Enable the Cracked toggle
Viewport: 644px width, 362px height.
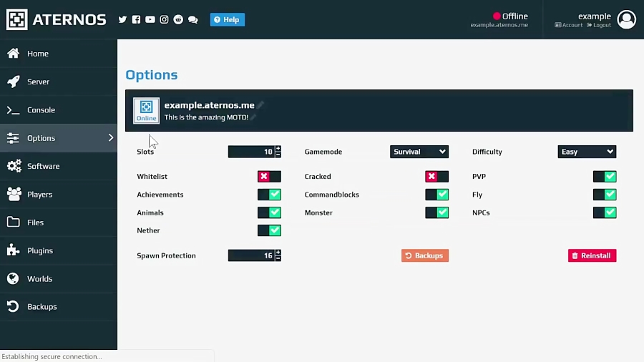436,177
